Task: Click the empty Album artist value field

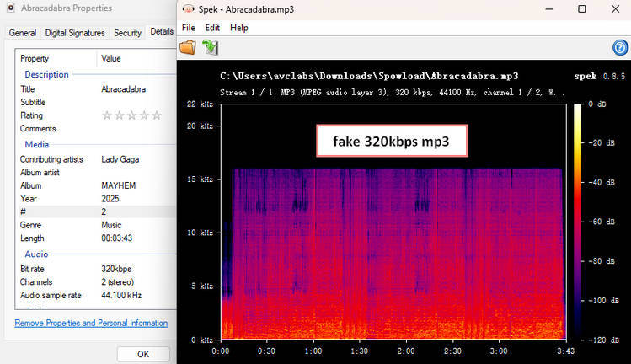Action: tap(136, 173)
